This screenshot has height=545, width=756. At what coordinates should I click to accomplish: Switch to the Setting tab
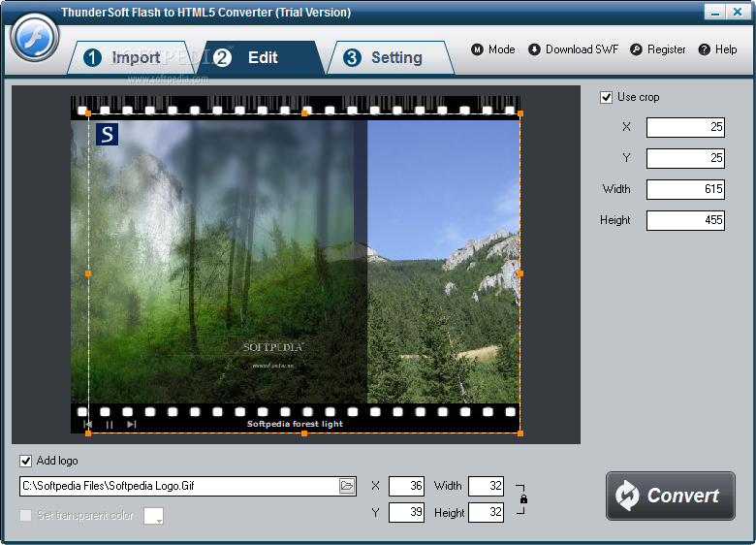pyautogui.click(x=391, y=57)
